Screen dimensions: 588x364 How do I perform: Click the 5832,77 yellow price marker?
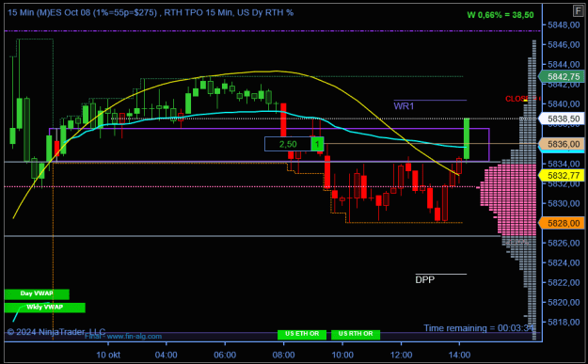pyautogui.click(x=562, y=176)
